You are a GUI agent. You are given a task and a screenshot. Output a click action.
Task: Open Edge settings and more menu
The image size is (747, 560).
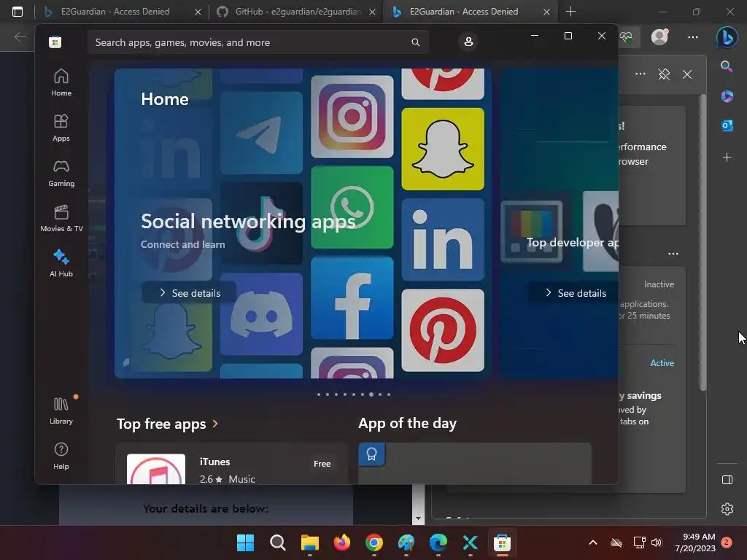click(693, 36)
